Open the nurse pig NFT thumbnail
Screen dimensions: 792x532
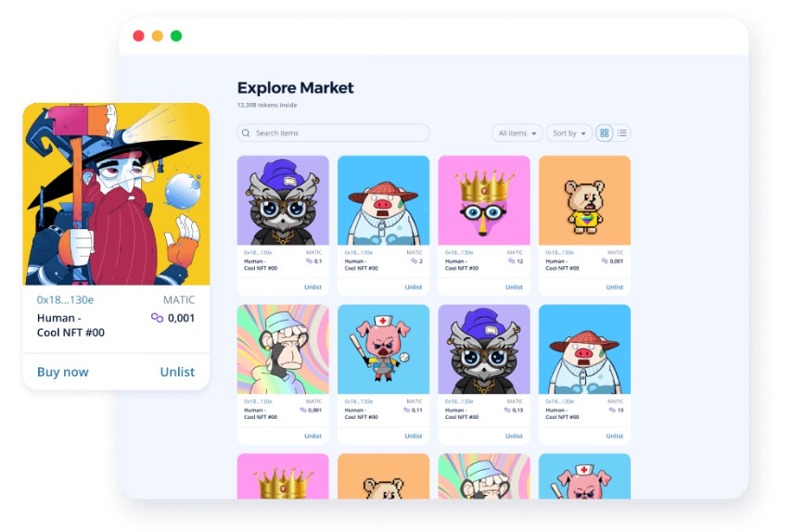[383, 349]
